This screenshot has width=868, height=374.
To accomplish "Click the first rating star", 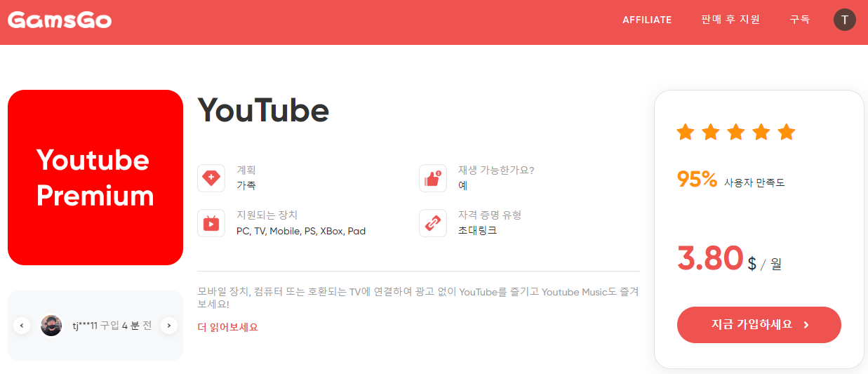I will [x=686, y=131].
